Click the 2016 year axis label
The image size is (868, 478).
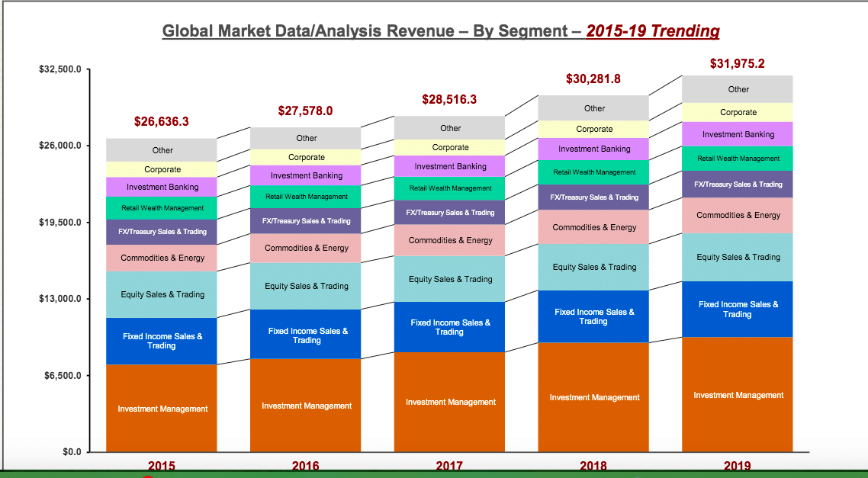pyautogui.click(x=306, y=466)
